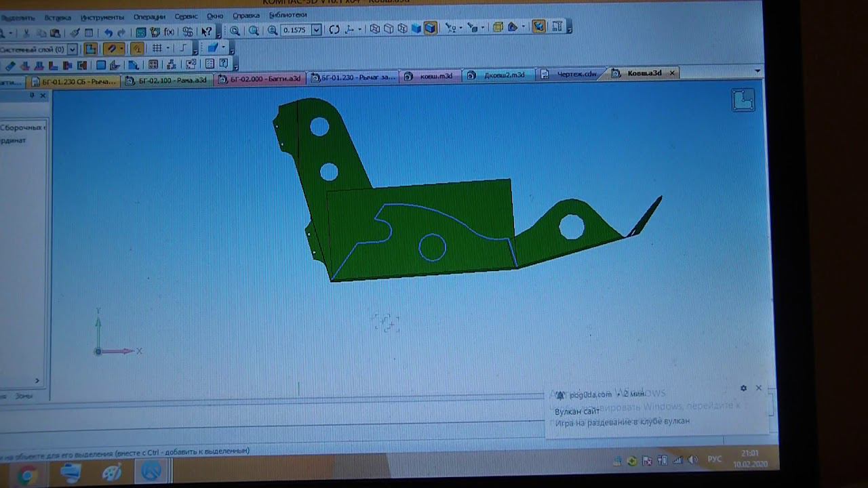Click the context help arrow icon
The image size is (868, 488).
pyautogui.click(x=207, y=32)
